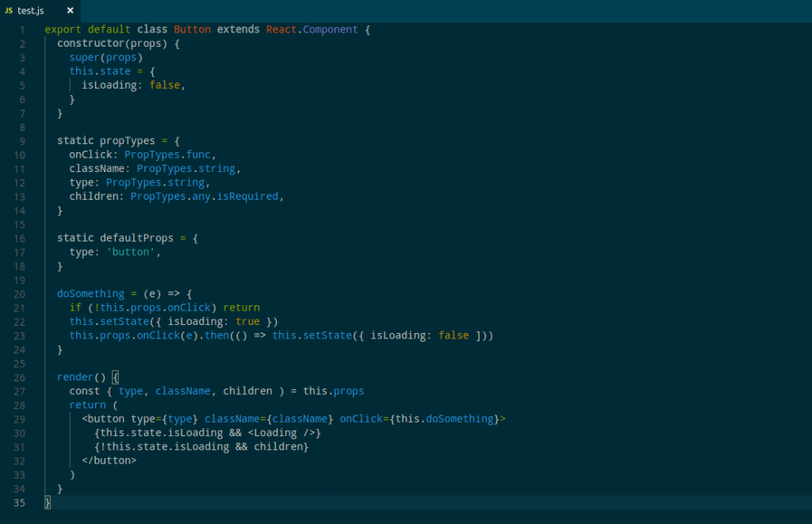Click line number 1 in the gutter
The width and height of the screenshot is (812, 524).
[x=23, y=30]
